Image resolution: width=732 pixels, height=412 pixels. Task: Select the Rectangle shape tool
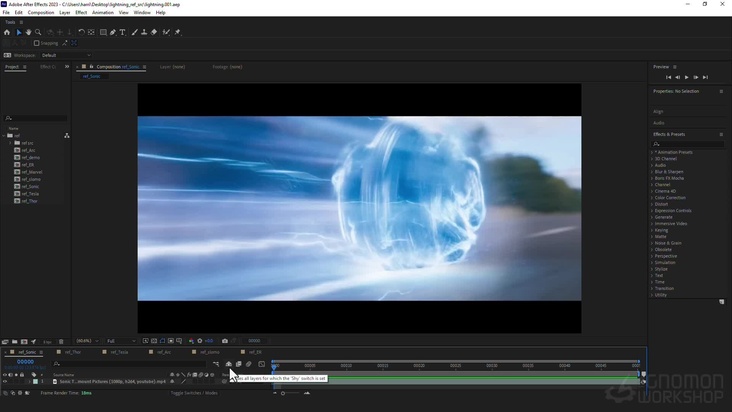coord(103,32)
